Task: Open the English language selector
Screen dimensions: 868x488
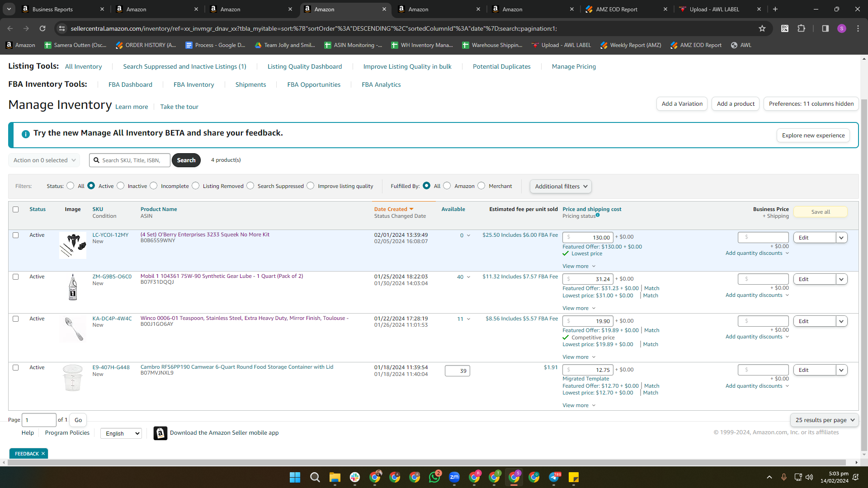Action: [121, 433]
